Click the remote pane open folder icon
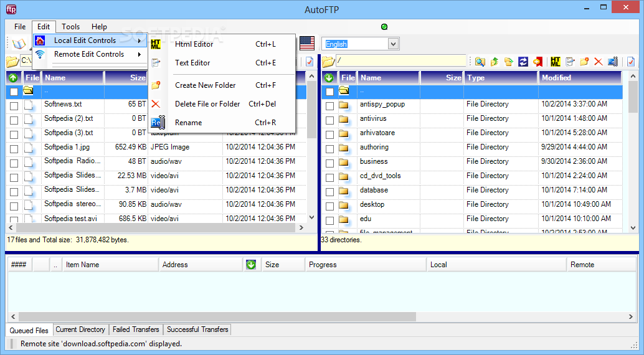 pyautogui.click(x=328, y=62)
